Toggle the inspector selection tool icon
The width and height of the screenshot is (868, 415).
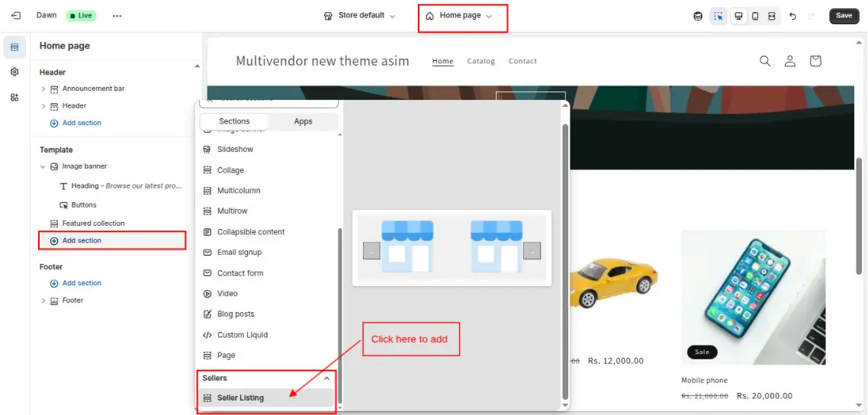tap(719, 16)
